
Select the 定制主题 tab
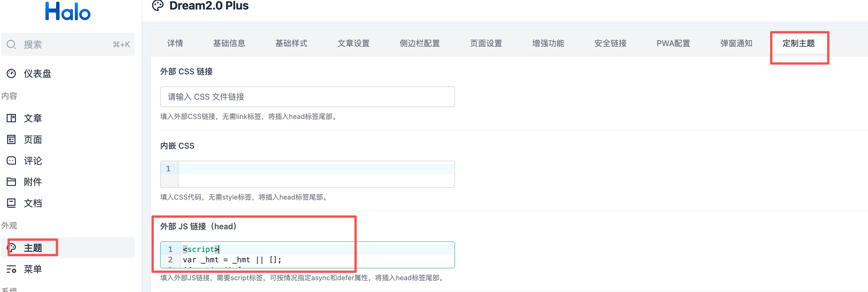pyautogui.click(x=798, y=43)
